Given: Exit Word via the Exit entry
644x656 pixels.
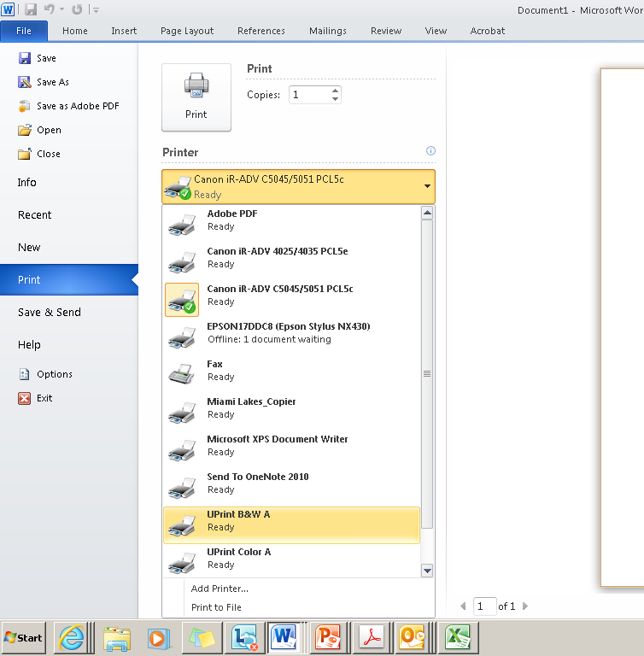Looking at the screenshot, I should pos(35,398).
